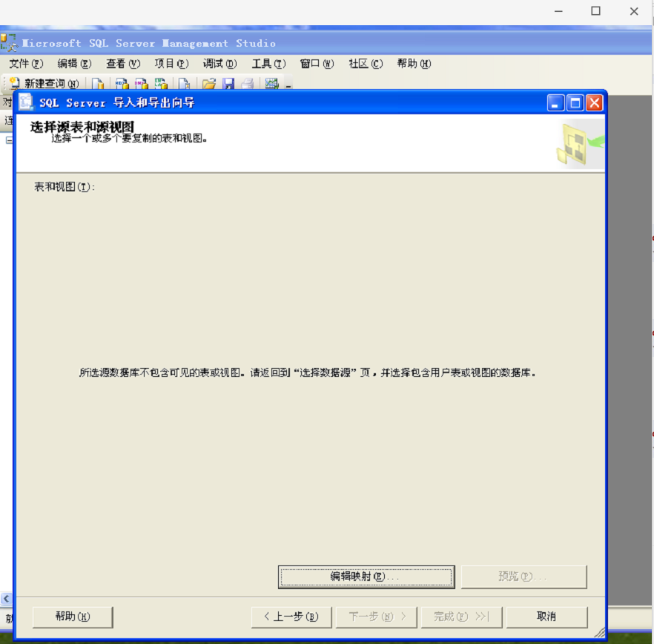Open the 查看(V) menu
Image resolution: width=654 pixels, height=644 pixels.
pos(123,64)
